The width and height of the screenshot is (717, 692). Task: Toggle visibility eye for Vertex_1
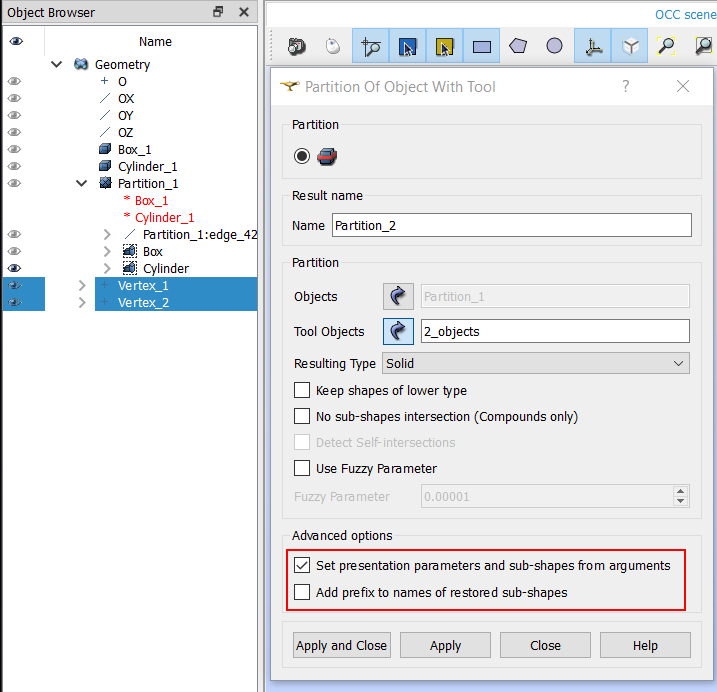coord(15,285)
